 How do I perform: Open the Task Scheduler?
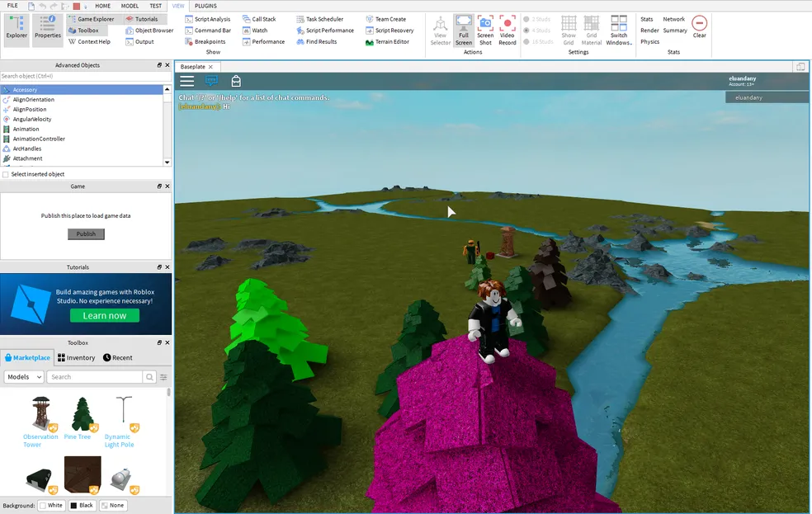319,19
